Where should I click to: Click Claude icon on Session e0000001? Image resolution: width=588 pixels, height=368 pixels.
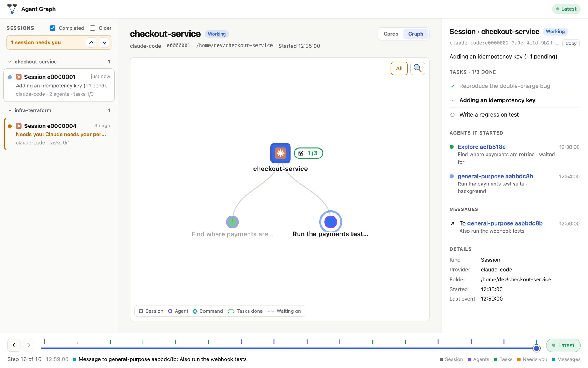point(19,77)
